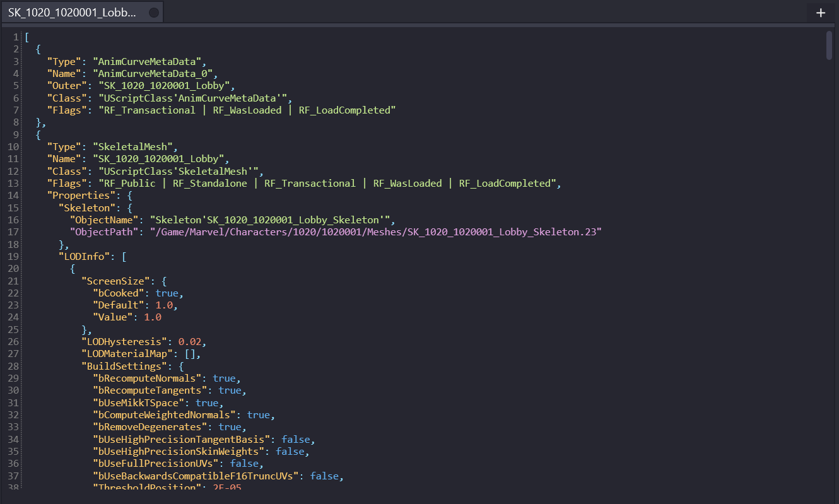Click "RF_Transactional | RF_WasLoaded | RF_LoadCompleted" flags value
This screenshot has height=504, width=839.
247,110
